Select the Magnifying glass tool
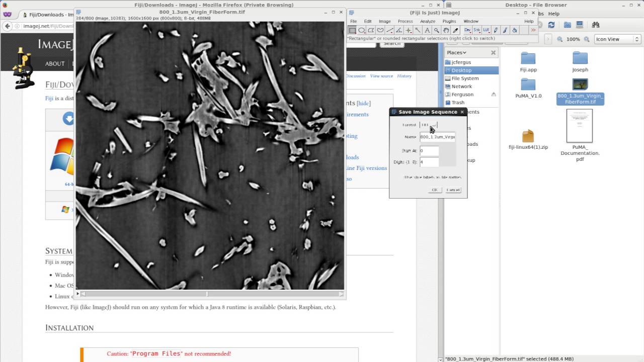 pyautogui.click(x=436, y=30)
